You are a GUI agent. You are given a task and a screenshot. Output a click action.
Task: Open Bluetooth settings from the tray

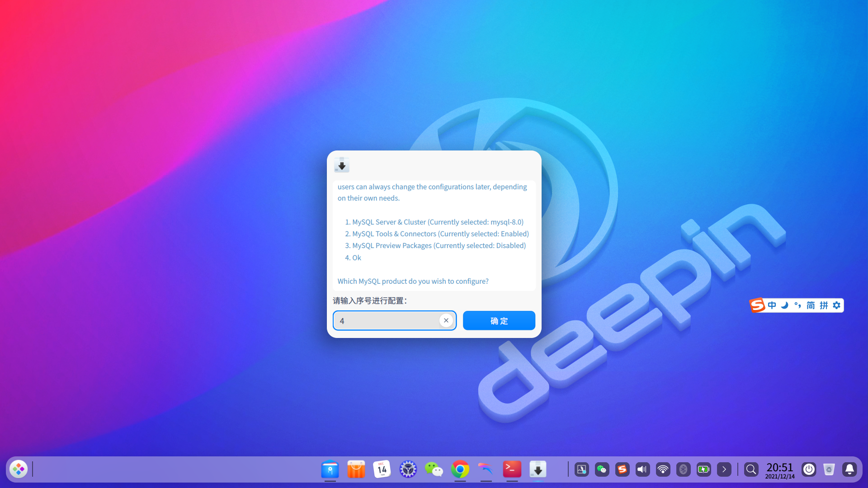[x=683, y=469]
